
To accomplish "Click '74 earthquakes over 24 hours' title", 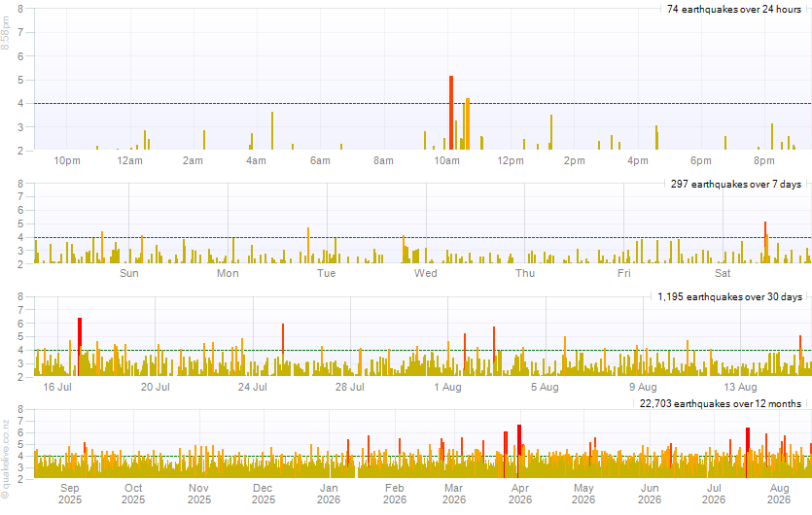I will click(x=734, y=10).
